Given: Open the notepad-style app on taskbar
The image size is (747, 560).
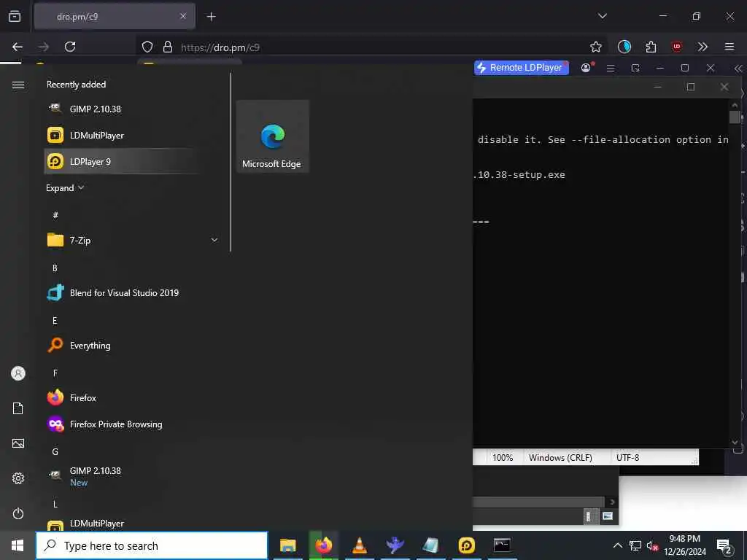Looking at the screenshot, I should click(x=430, y=545).
